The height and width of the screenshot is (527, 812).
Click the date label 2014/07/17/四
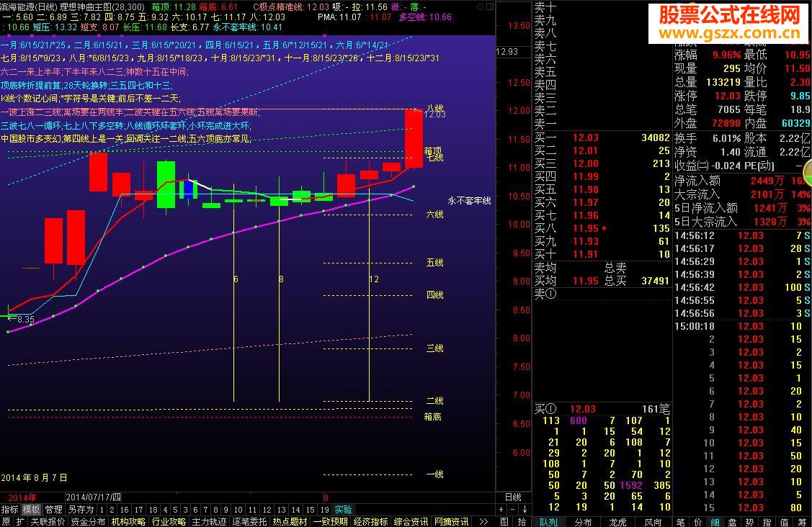pos(94,497)
